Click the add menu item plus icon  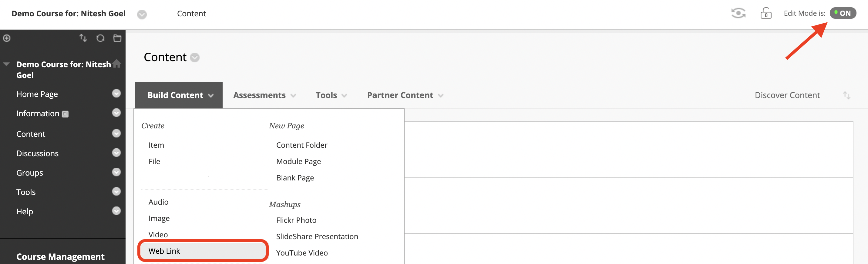click(x=7, y=38)
